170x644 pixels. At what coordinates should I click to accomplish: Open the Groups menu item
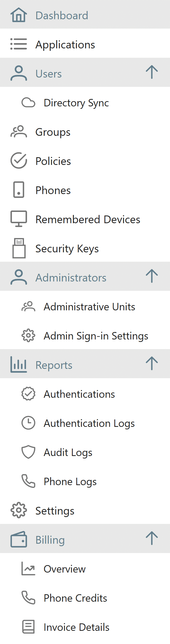(53, 132)
